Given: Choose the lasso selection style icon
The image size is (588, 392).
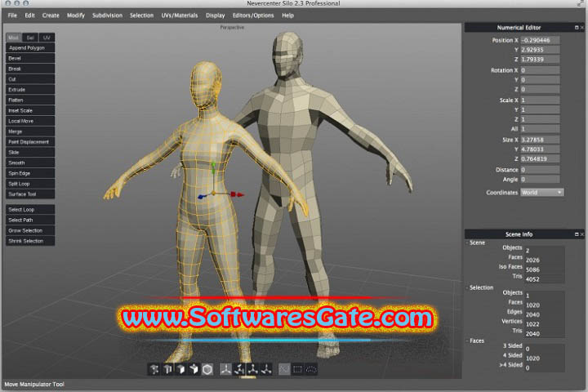Looking at the screenshot, I should click(311, 369).
